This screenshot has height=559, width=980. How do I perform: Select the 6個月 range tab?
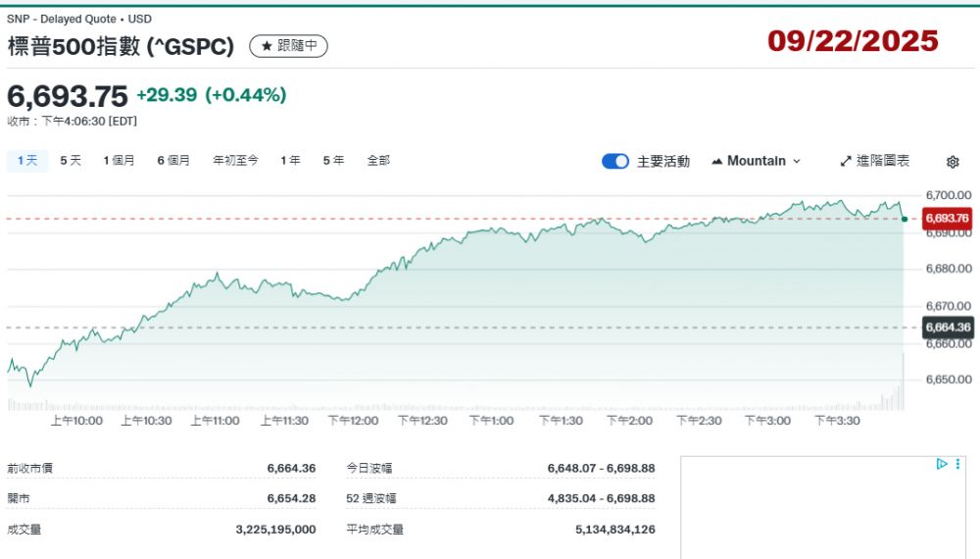pyautogui.click(x=173, y=161)
